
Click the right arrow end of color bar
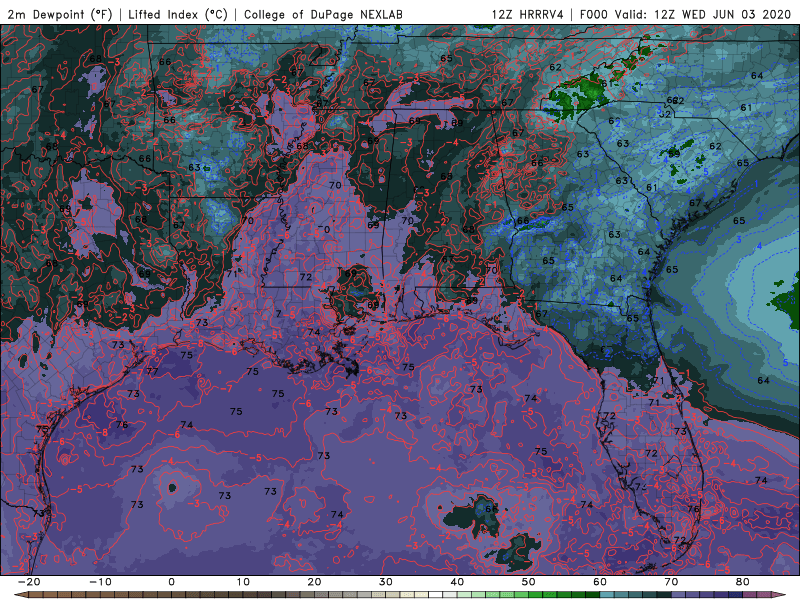click(780, 595)
